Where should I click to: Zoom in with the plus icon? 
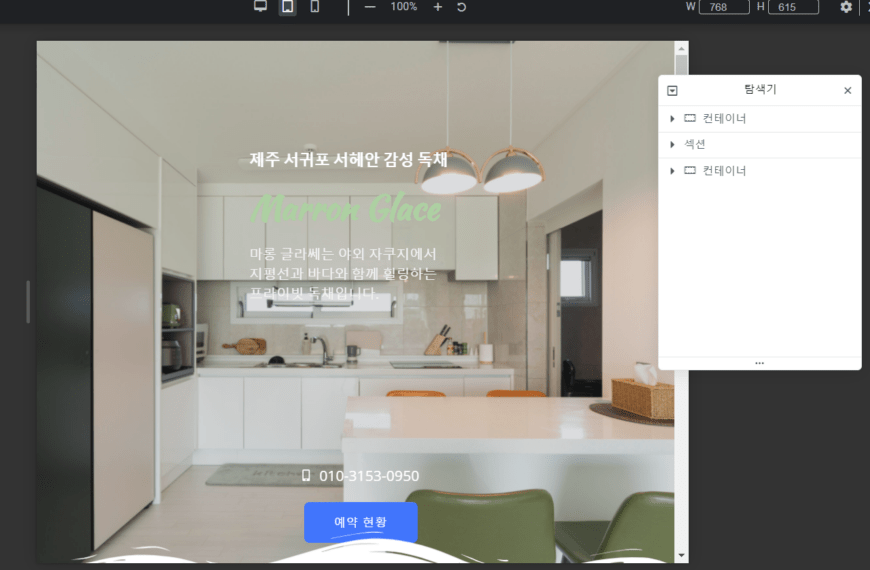click(x=438, y=7)
